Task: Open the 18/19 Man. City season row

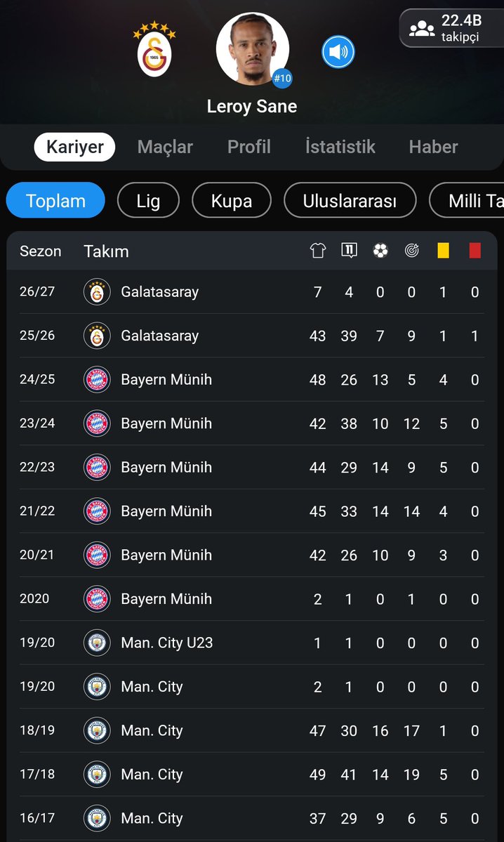Action: click(252, 731)
